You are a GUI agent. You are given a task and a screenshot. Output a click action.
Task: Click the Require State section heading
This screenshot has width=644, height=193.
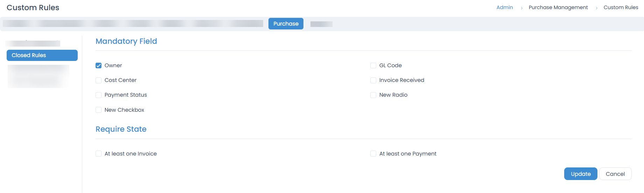tap(121, 129)
